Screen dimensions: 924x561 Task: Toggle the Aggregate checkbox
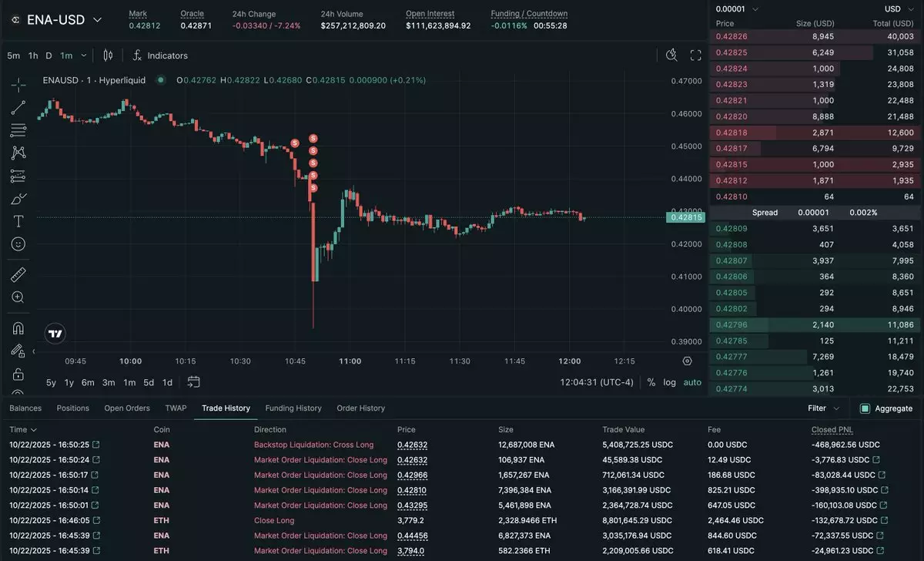[x=865, y=408]
